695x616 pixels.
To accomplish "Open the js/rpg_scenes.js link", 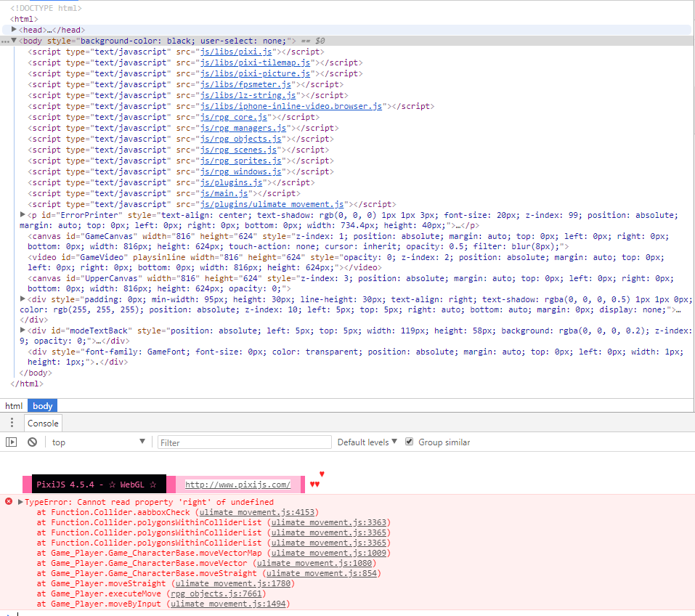I will (238, 150).
